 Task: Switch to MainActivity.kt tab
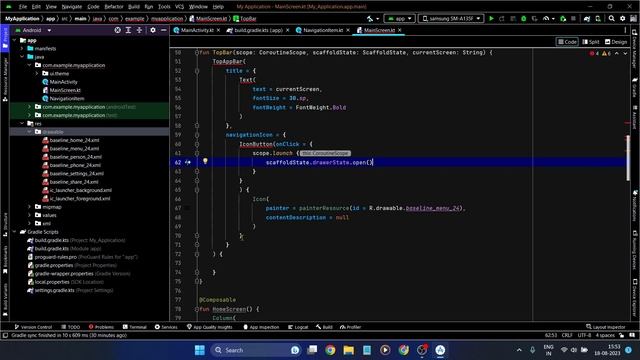tap(197, 30)
